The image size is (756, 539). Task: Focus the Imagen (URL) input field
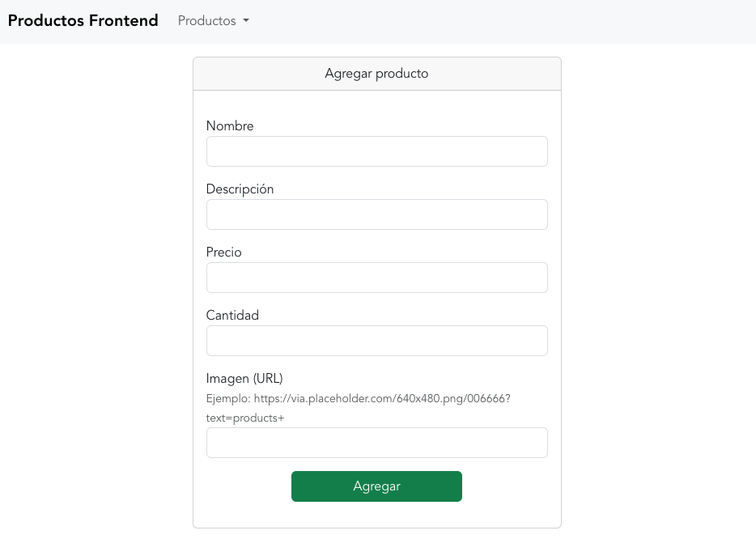pos(376,443)
